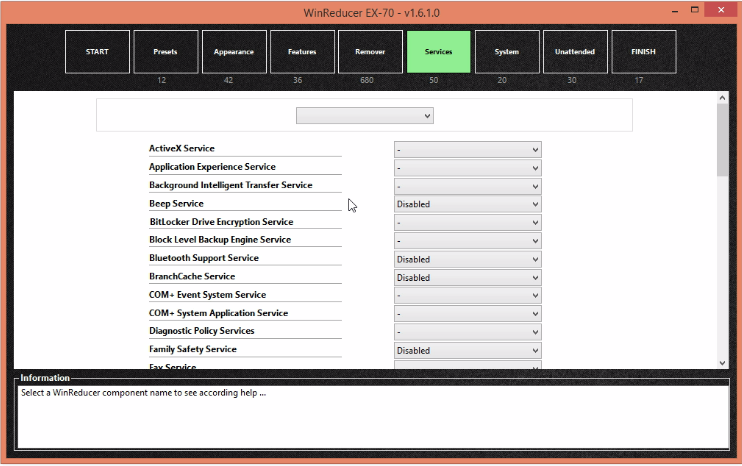Open the Features tab

[302, 52]
